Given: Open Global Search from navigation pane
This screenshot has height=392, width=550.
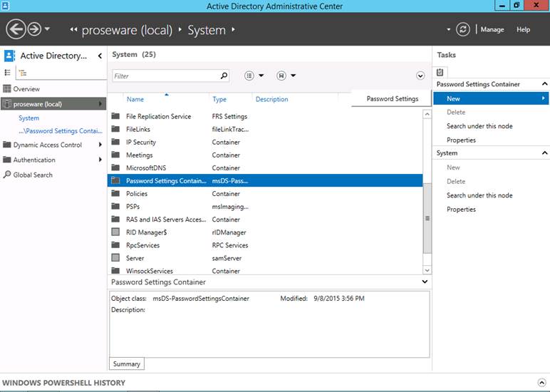Looking at the screenshot, I should (x=32, y=175).
